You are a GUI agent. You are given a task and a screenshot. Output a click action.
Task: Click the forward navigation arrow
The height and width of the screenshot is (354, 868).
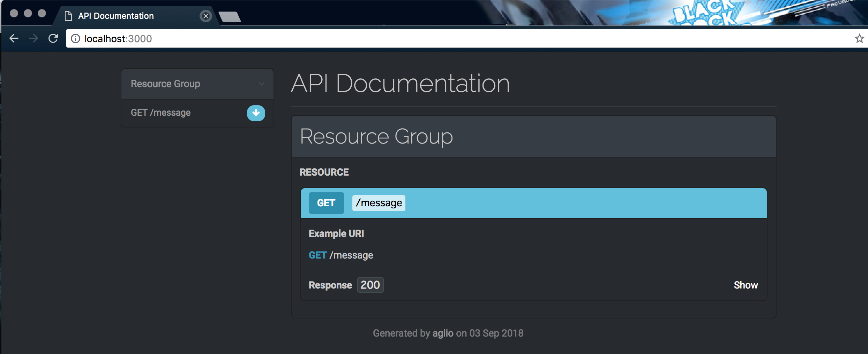click(33, 38)
